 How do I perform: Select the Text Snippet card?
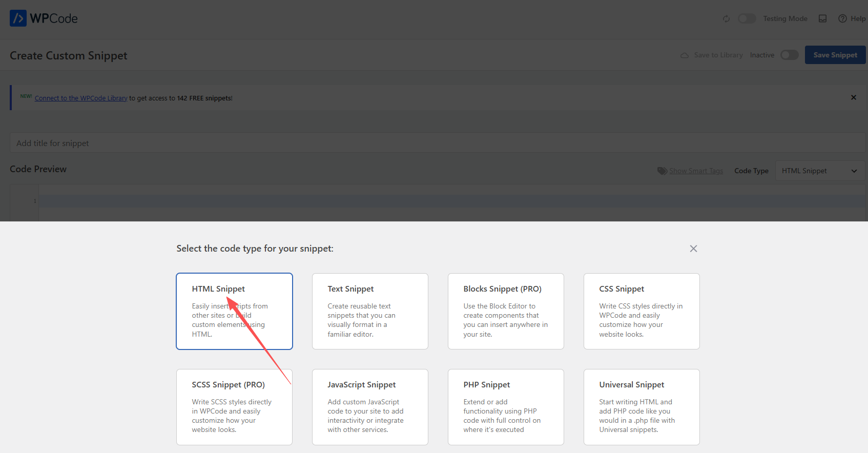click(370, 311)
